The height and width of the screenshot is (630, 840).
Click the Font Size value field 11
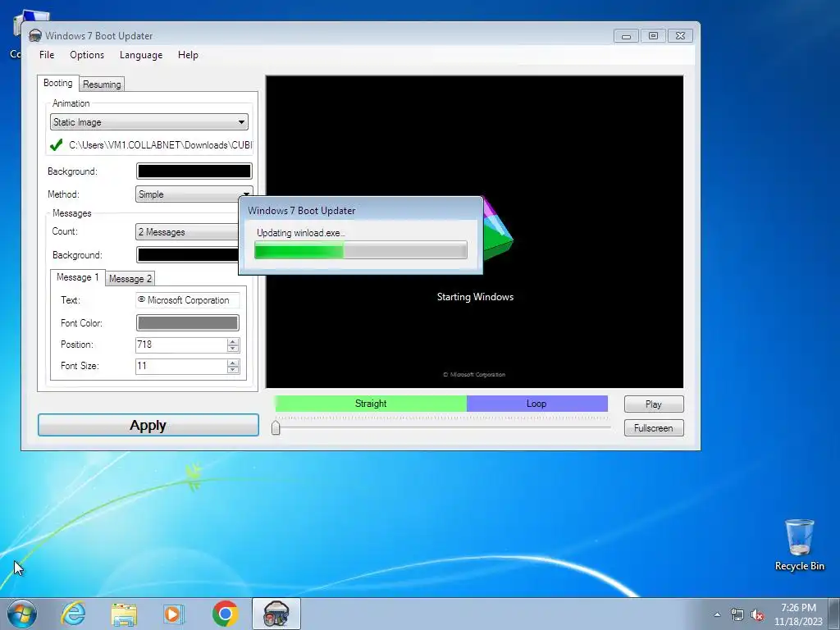181,366
